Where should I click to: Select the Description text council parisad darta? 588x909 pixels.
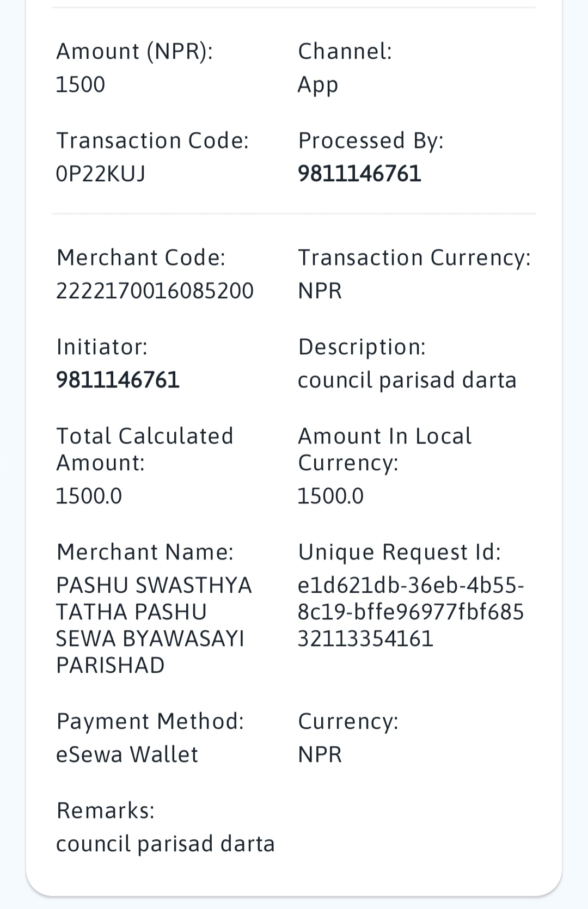click(407, 380)
